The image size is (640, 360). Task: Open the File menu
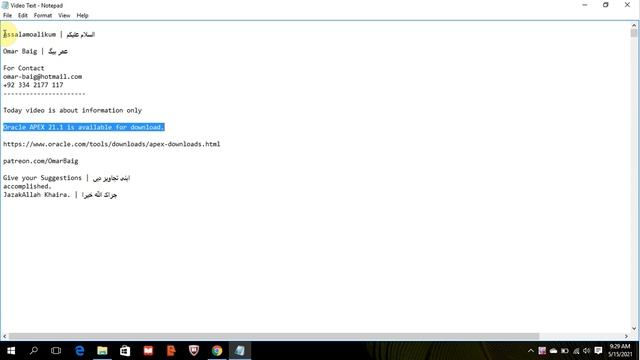(x=7, y=16)
